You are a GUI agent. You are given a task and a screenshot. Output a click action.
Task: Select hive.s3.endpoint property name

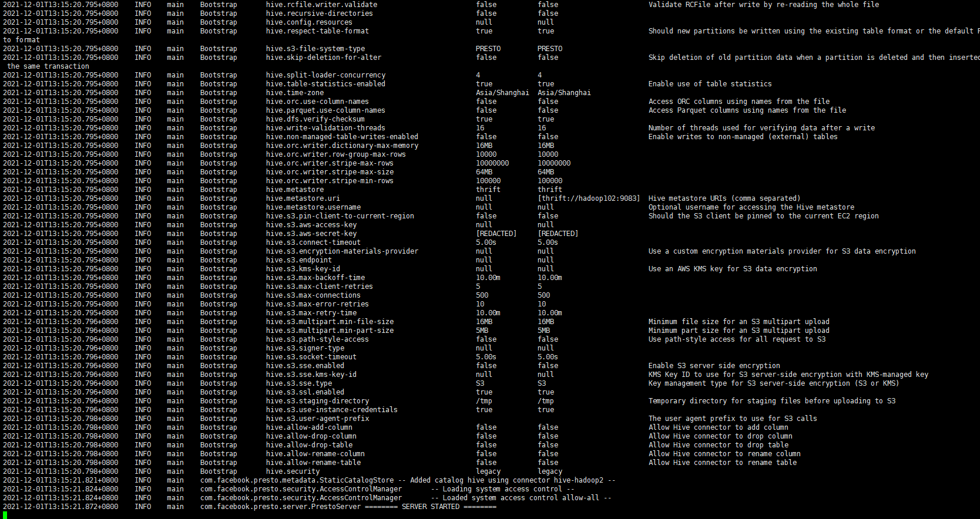pyautogui.click(x=298, y=260)
